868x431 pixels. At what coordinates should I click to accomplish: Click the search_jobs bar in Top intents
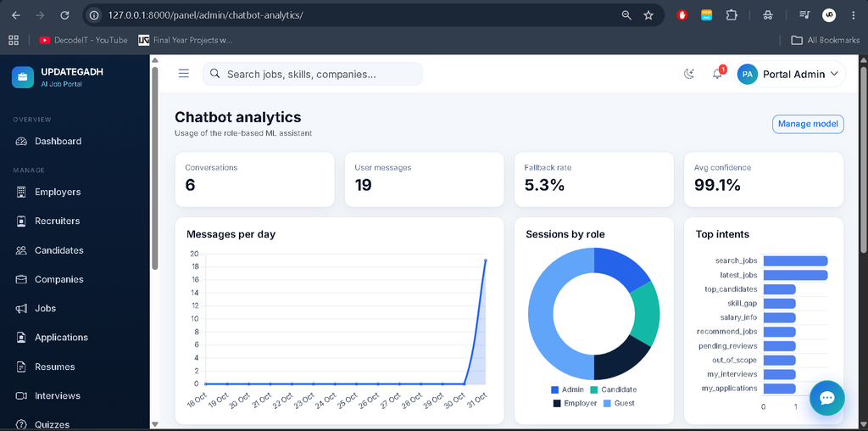[795, 261]
